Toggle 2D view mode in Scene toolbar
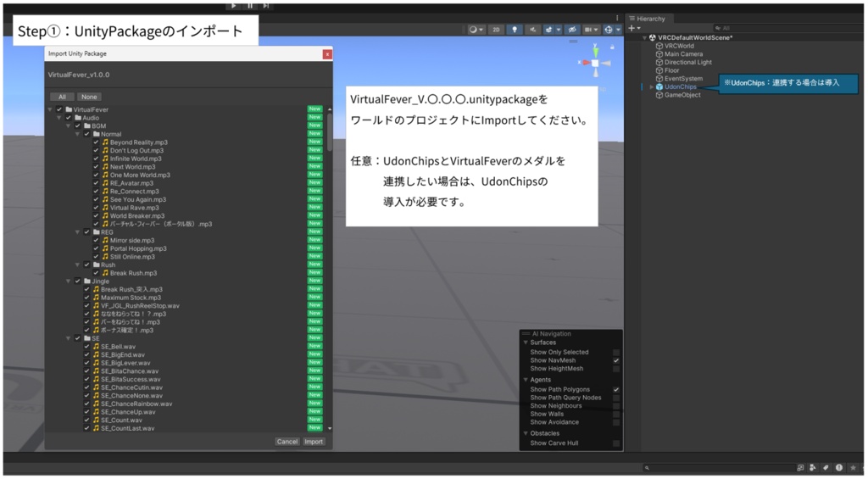Viewport: 868px width, 479px height. pyautogui.click(x=496, y=30)
